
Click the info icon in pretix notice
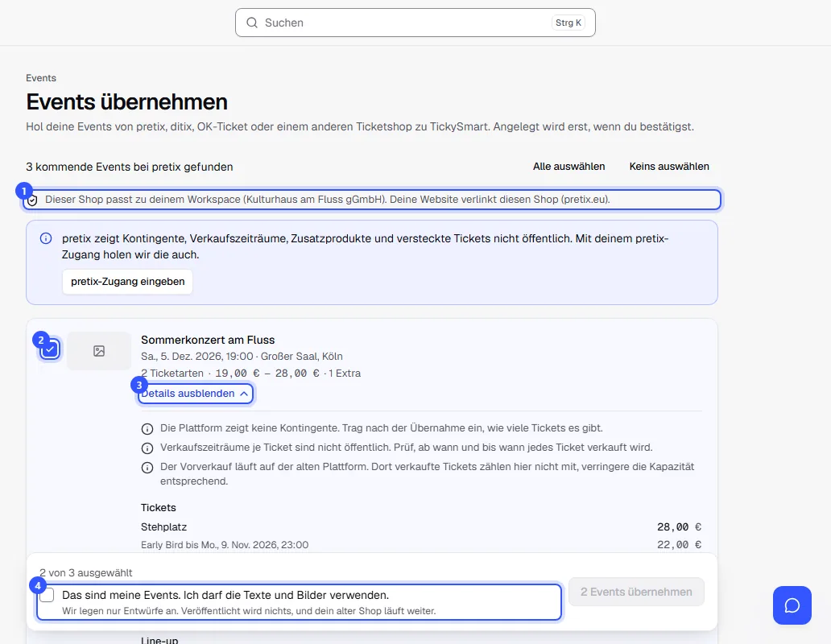point(46,238)
